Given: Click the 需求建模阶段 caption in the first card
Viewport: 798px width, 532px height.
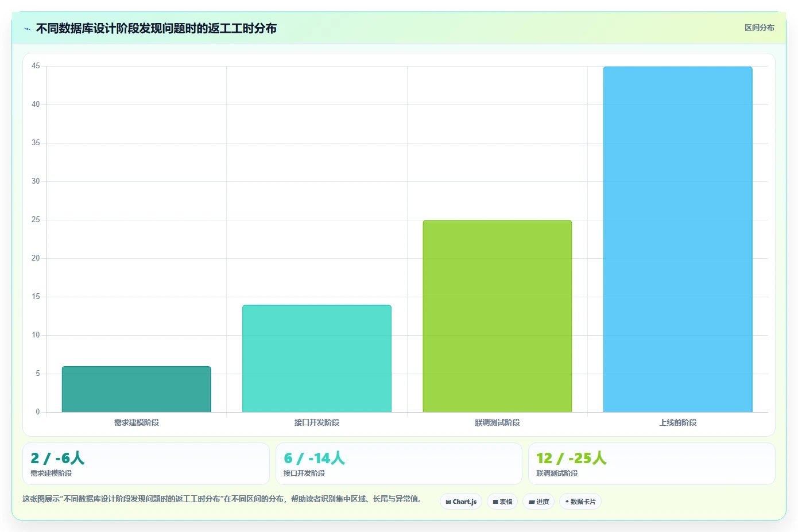Looking at the screenshot, I should (51, 473).
